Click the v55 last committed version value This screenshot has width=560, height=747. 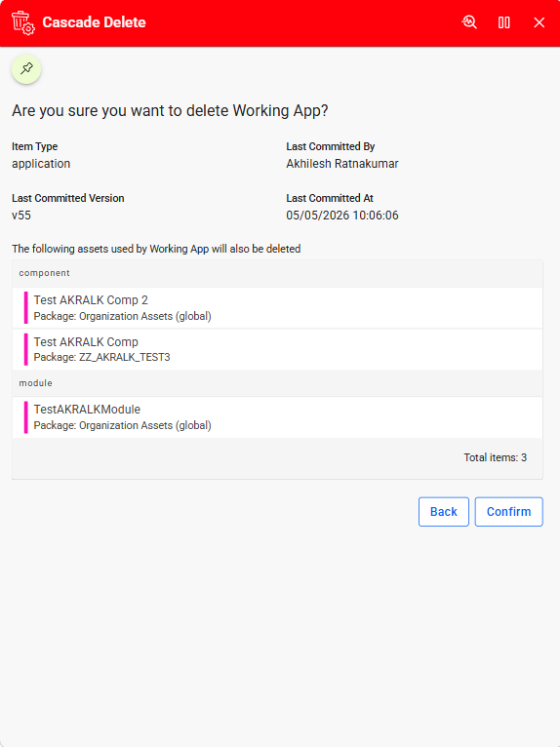pyautogui.click(x=21, y=216)
